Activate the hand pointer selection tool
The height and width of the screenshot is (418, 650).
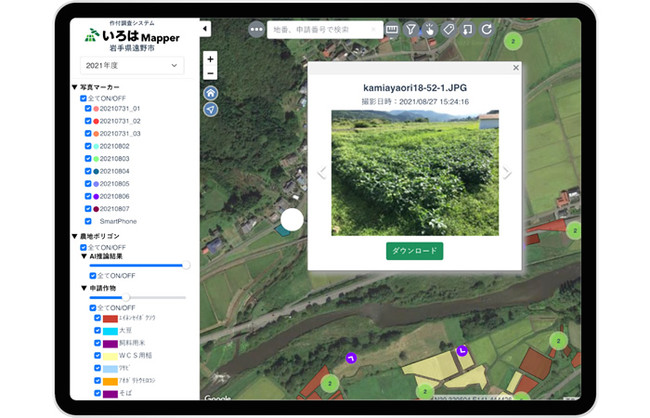click(x=430, y=29)
